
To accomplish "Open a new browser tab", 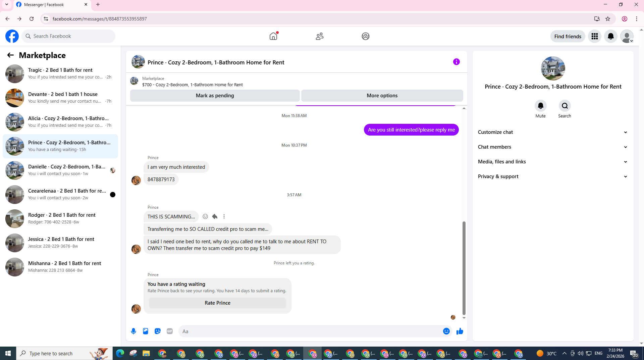I will [x=98, y=5].
